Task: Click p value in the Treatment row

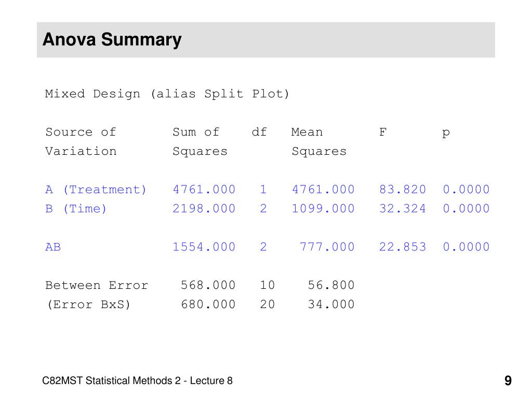Action: pos(466,189)
